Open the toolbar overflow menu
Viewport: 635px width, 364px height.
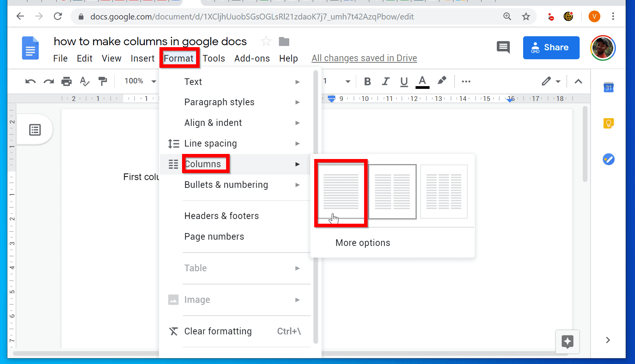(466, 81)
